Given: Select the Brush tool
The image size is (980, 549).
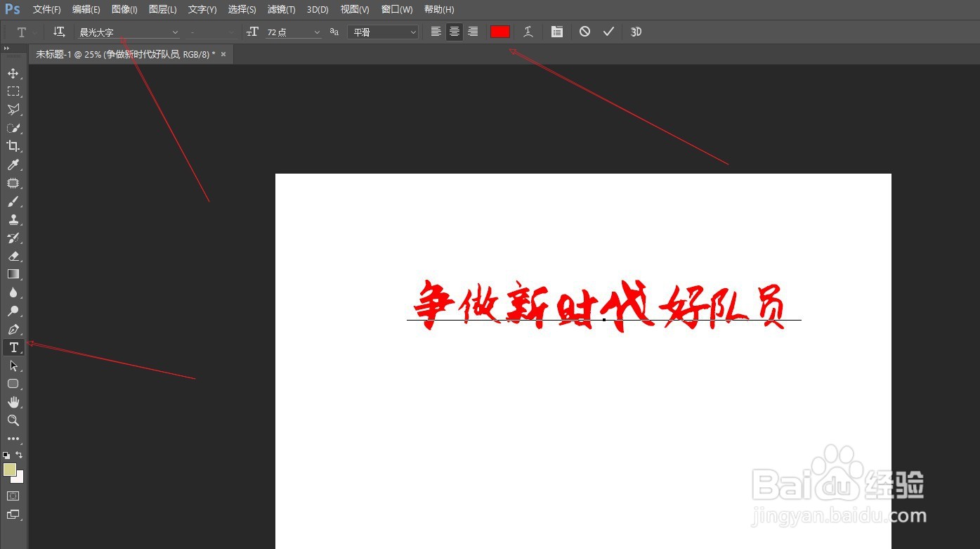Looking at the screenshot, I should coord(13,201).
